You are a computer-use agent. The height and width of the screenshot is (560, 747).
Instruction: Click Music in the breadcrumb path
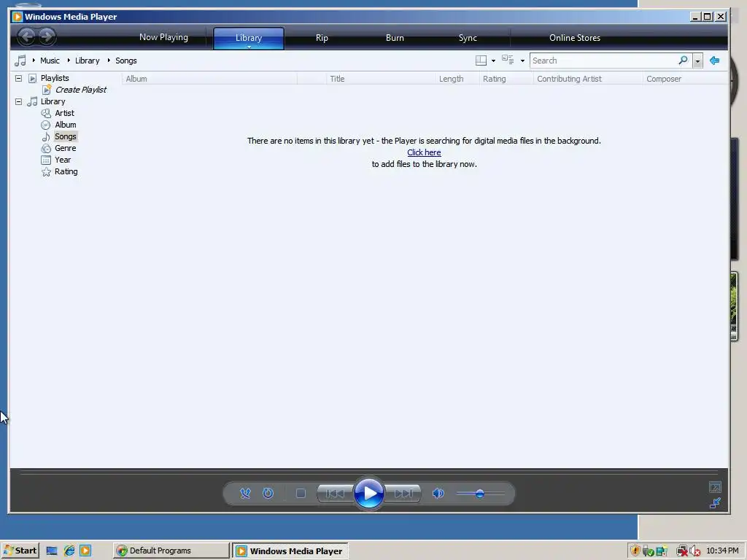(50, 61)
